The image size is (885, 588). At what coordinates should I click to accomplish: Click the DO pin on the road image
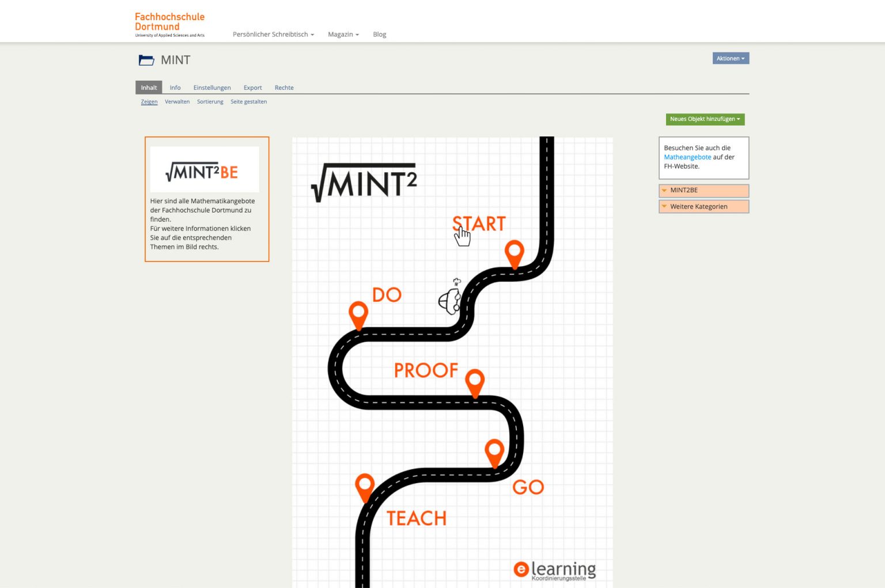[359, 315]
